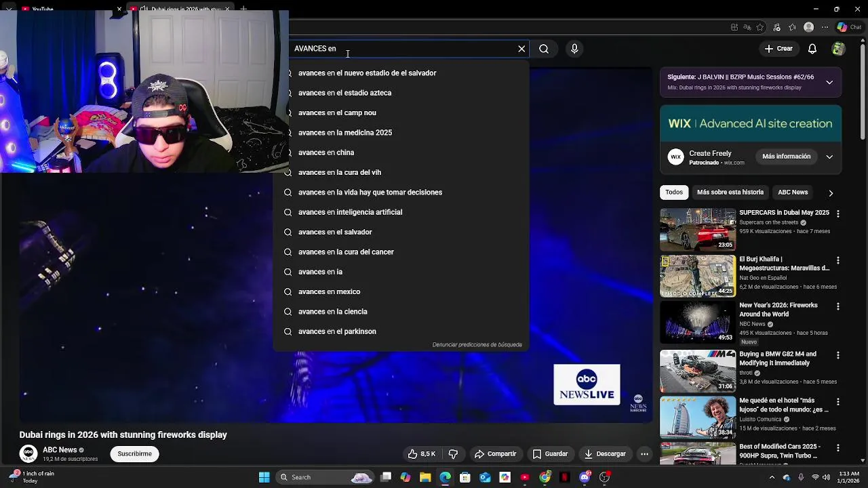Add page to favorites with star icon
Screen dimensions: 868x488
pyautogui.click(x=760, y=27)
